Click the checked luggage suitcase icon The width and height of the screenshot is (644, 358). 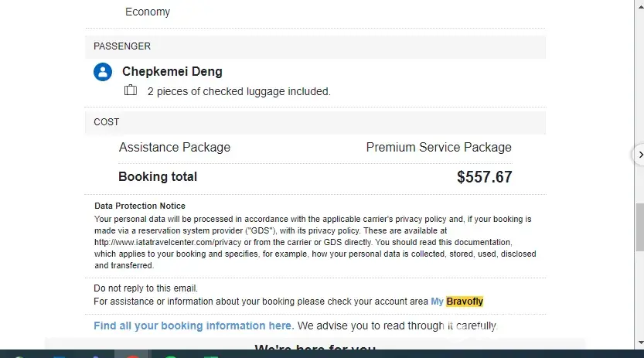click(x=131, y=90)
